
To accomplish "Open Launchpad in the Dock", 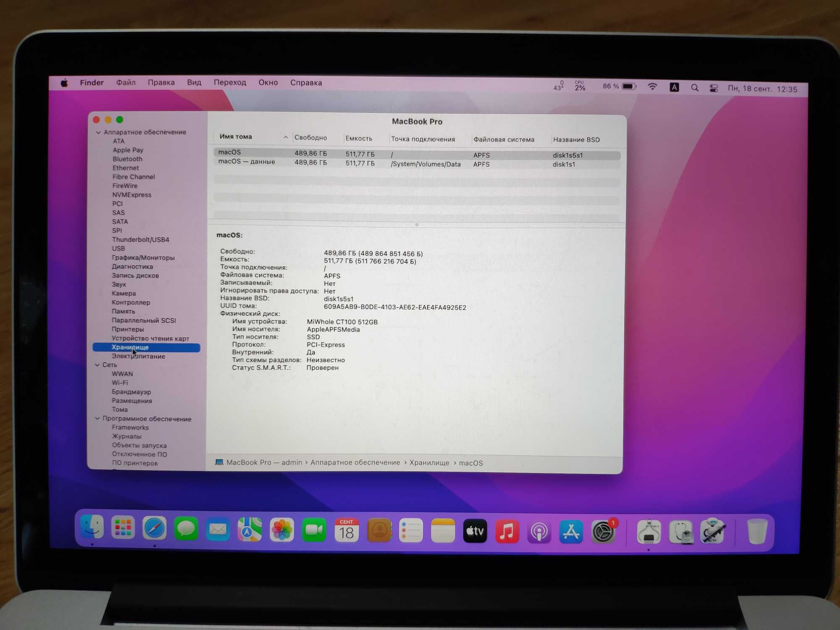I will coord(123,528).
